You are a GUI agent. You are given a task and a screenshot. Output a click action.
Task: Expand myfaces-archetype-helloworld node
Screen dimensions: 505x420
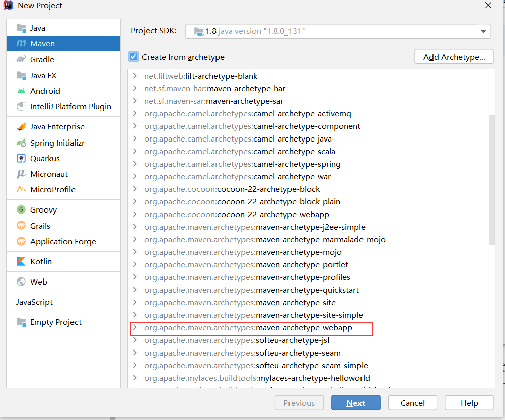135,378
